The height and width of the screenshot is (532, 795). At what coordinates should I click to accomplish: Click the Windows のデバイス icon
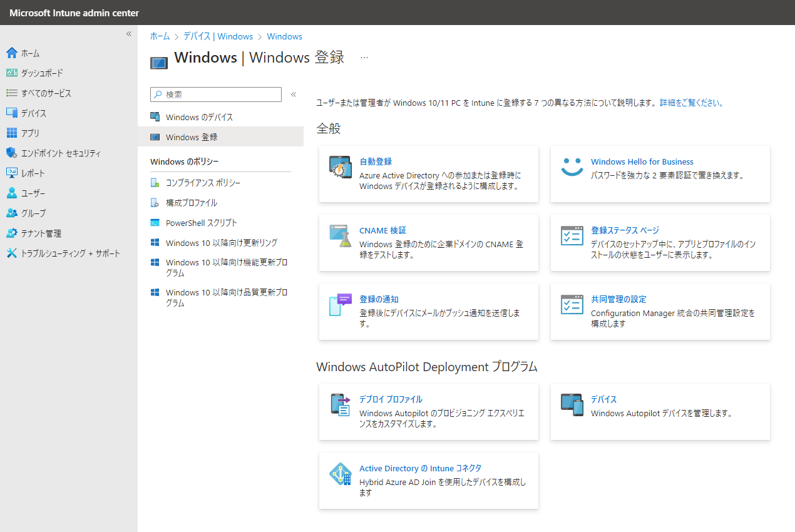[x=155, y=117]
